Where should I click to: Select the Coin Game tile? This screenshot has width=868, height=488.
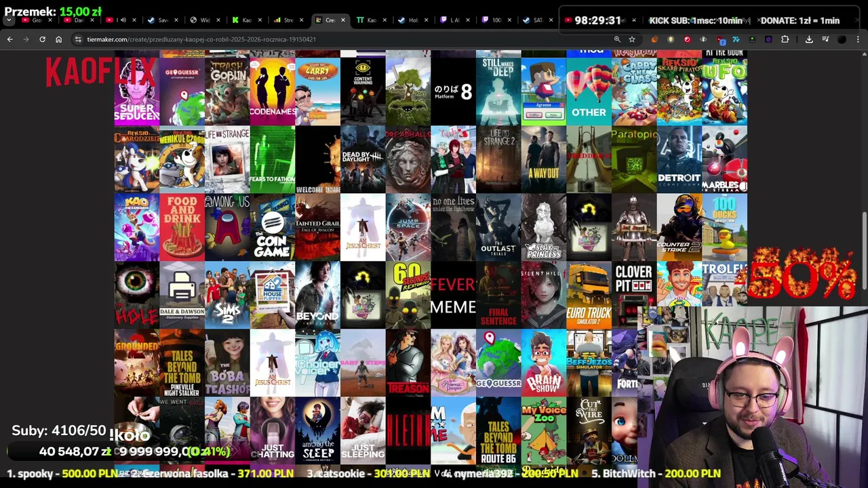273,227
